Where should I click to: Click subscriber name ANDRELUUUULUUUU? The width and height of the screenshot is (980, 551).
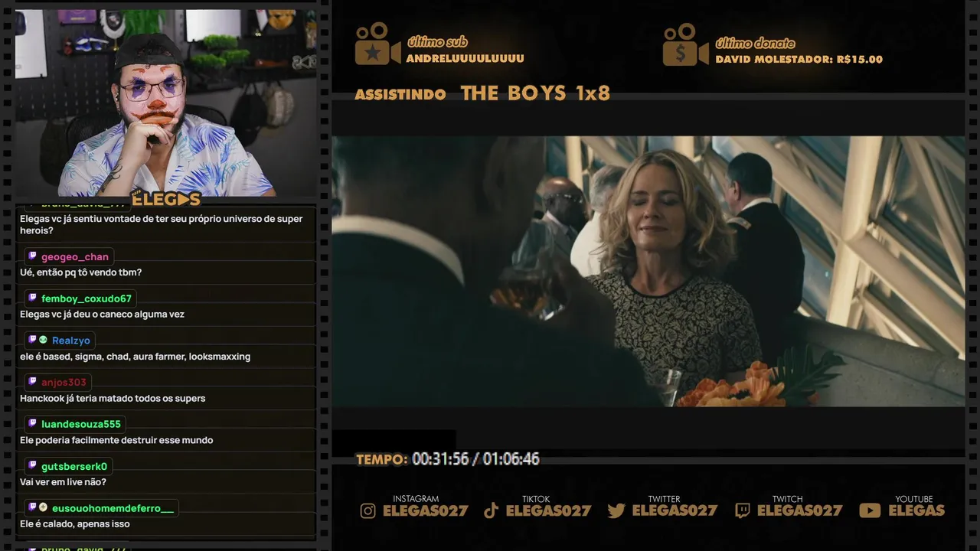pos(465,59)
